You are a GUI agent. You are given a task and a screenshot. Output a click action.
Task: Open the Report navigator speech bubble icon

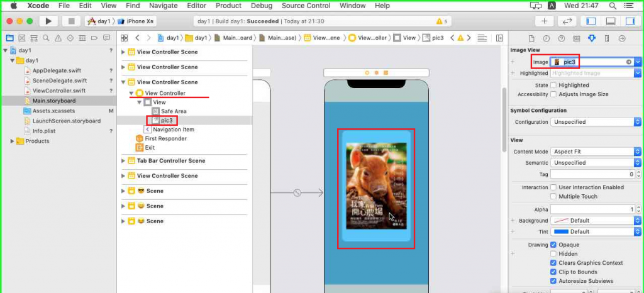pos(106,38)
